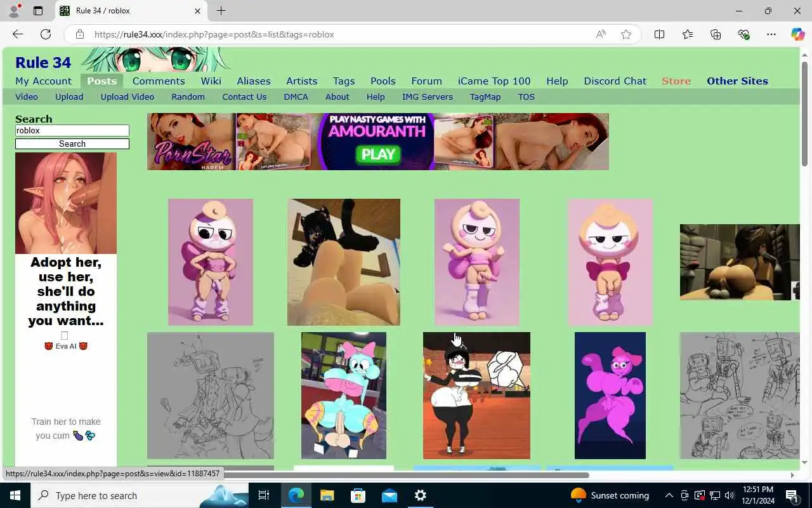Viewport: 812px width, 508px height.
Task: Open Help beside Discord Chat
Action: coord(557,81)
